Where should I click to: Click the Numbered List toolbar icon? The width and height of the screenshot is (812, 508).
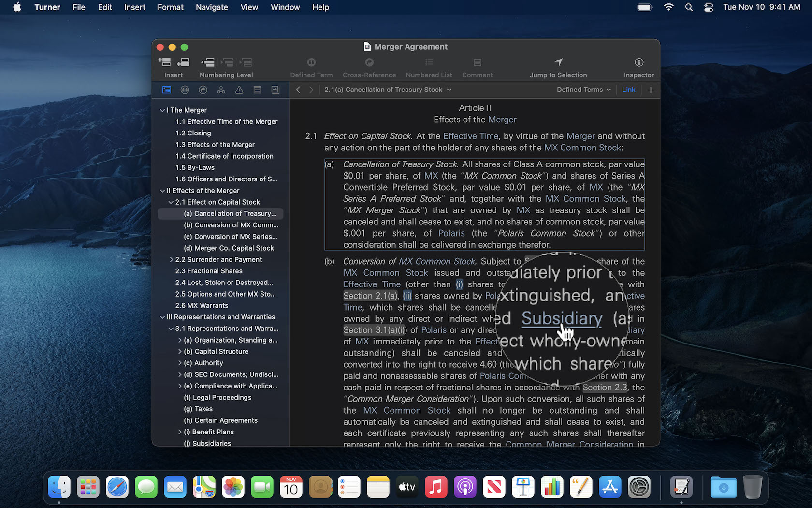429,62
